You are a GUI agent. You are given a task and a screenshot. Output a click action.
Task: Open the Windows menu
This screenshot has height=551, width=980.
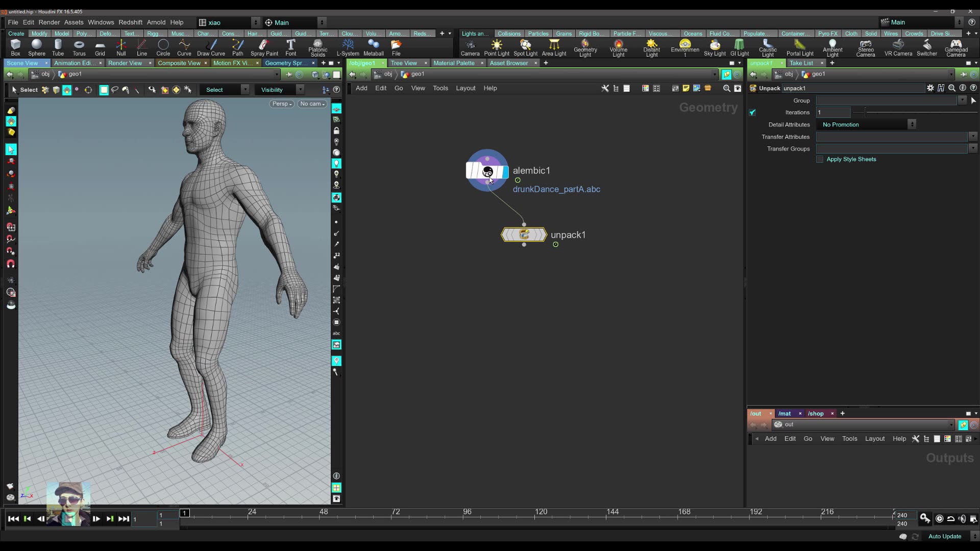point(101,22)
